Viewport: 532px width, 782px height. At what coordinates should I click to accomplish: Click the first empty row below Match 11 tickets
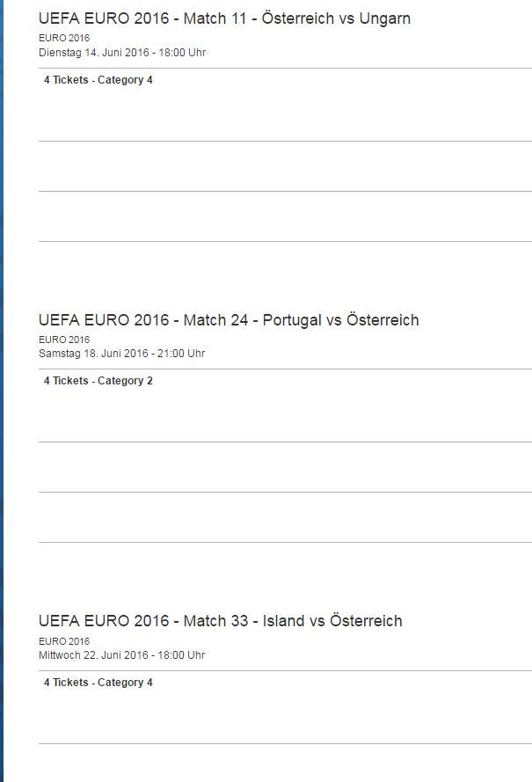pyautogui.click(x=285, y=166)
